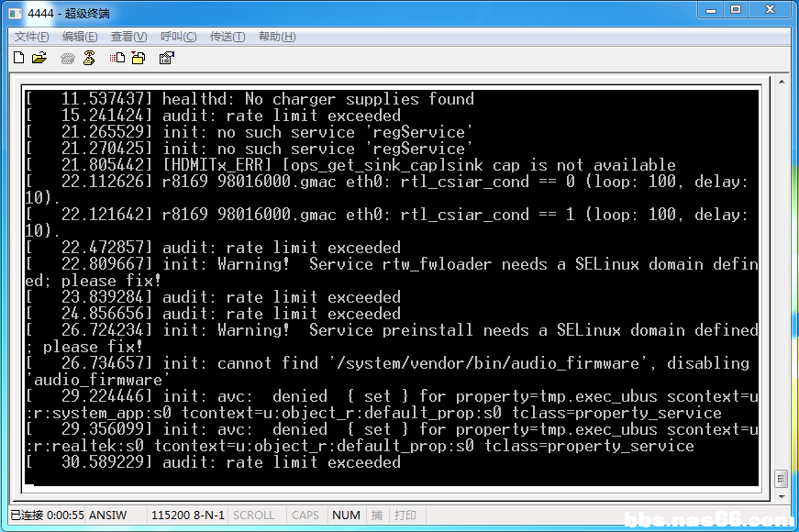Click the 'healthd: No charger supplies found' line
The width and height of the screenshot is (799, 532).
[x=250, y=99]
